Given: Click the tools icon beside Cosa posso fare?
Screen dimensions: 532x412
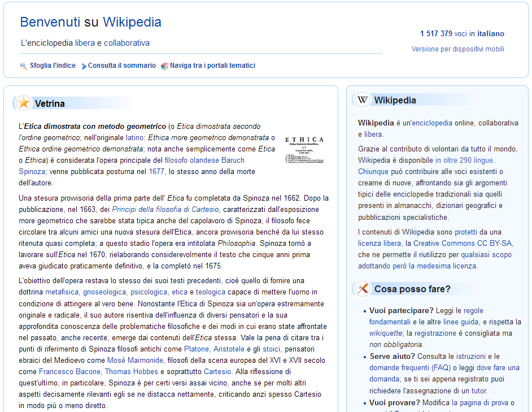Looking at the screenshot, I should click(x=363, y=289).
